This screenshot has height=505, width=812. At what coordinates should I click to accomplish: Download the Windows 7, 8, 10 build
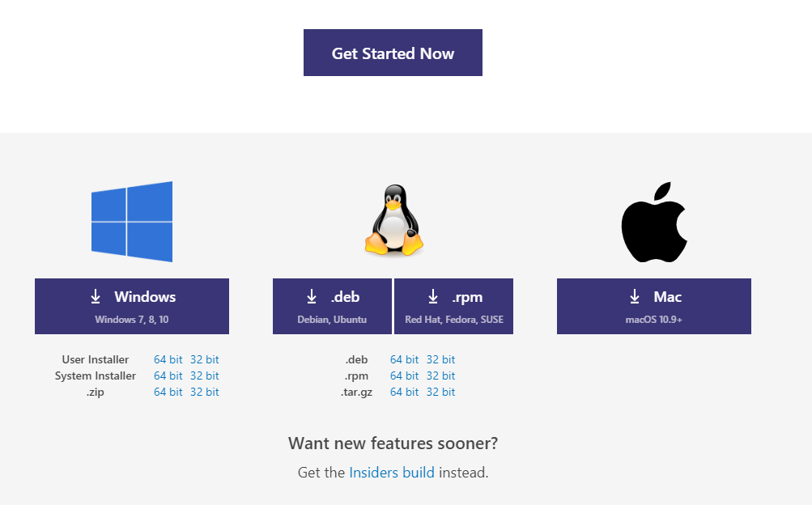[132, 306]
